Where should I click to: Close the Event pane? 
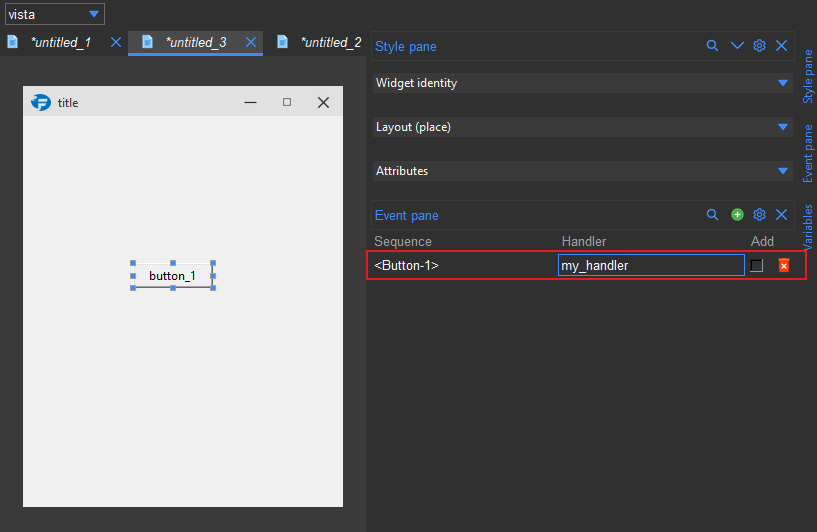click(781, 215)
